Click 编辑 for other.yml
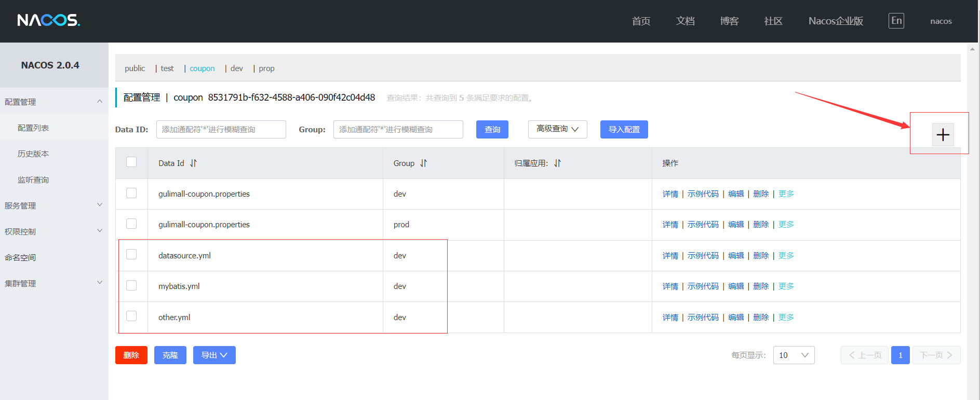Viewport: 980px width, 400px height. click(x=736, y=317)
